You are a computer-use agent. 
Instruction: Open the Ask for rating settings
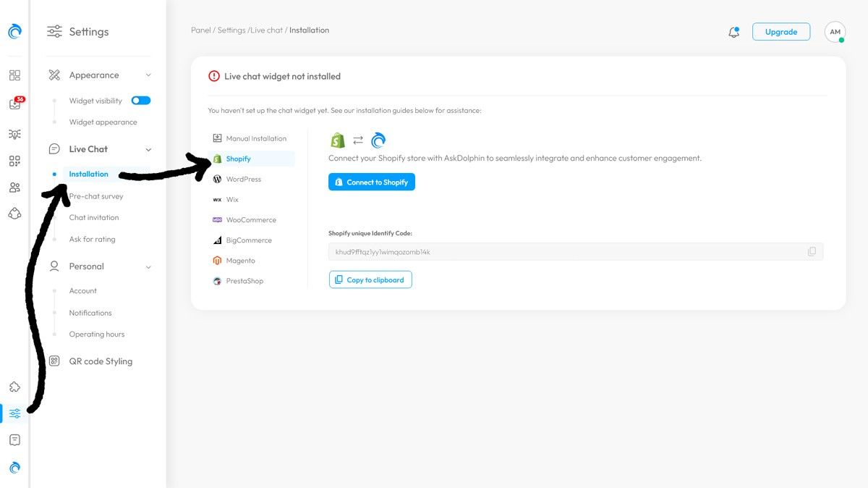click(x=92, y=239)
